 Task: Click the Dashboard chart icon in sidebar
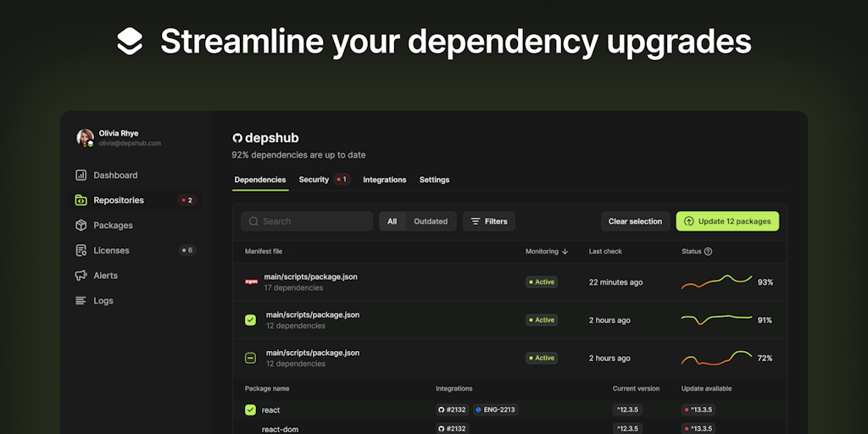click(x=81, y=175)
